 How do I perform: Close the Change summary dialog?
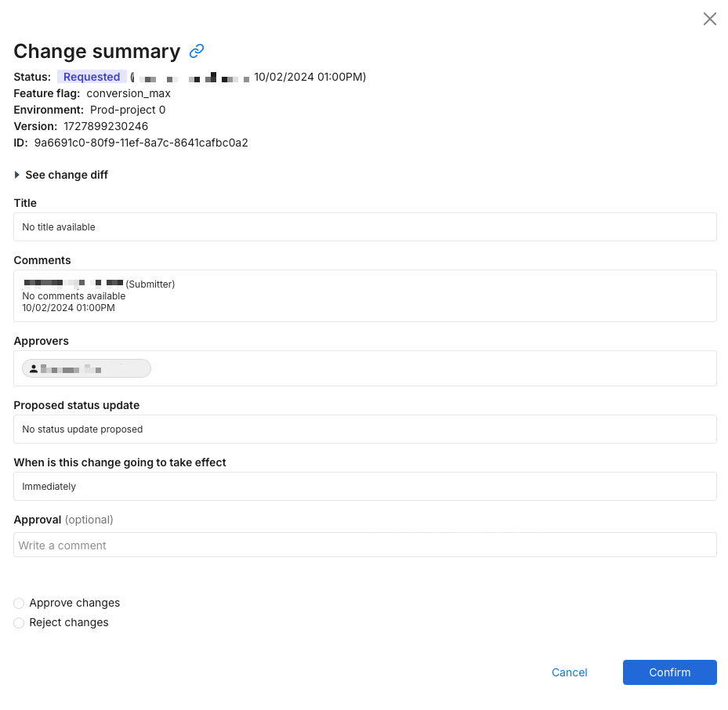click(x=709, y=19)
